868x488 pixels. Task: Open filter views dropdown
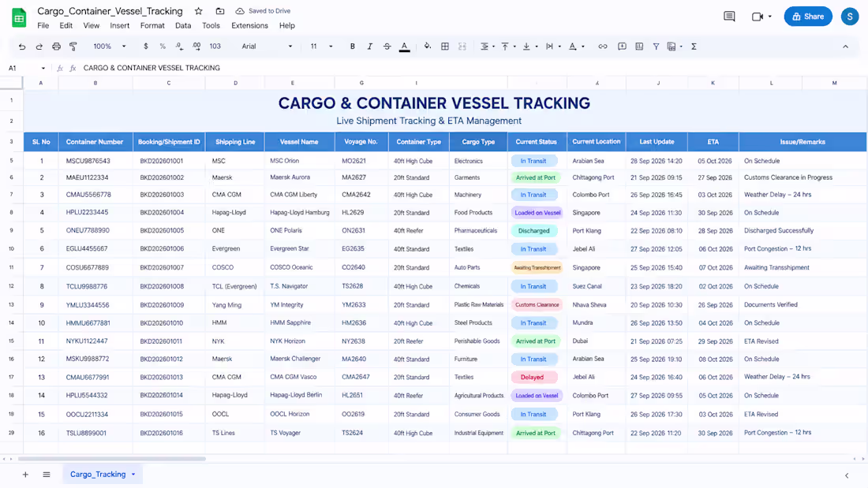coord(675,47)
